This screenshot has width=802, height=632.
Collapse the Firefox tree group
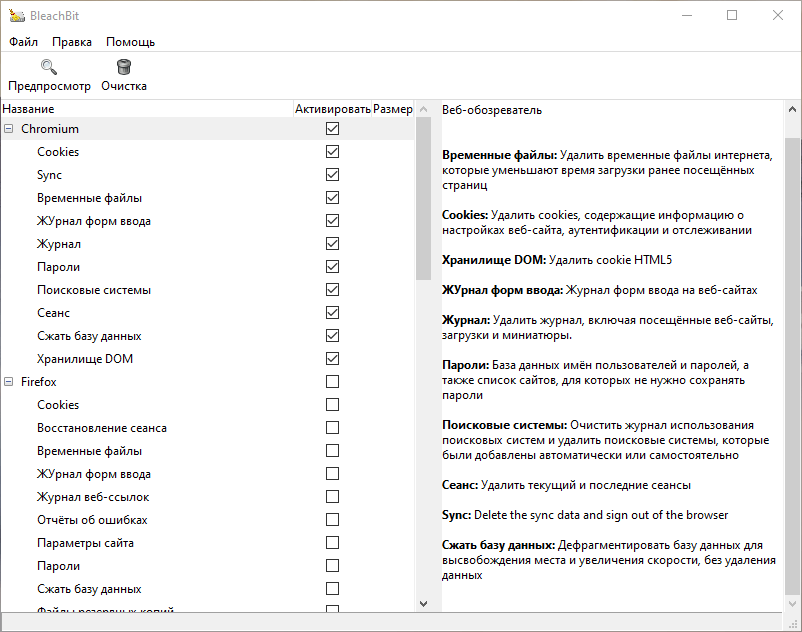[9, 382]
